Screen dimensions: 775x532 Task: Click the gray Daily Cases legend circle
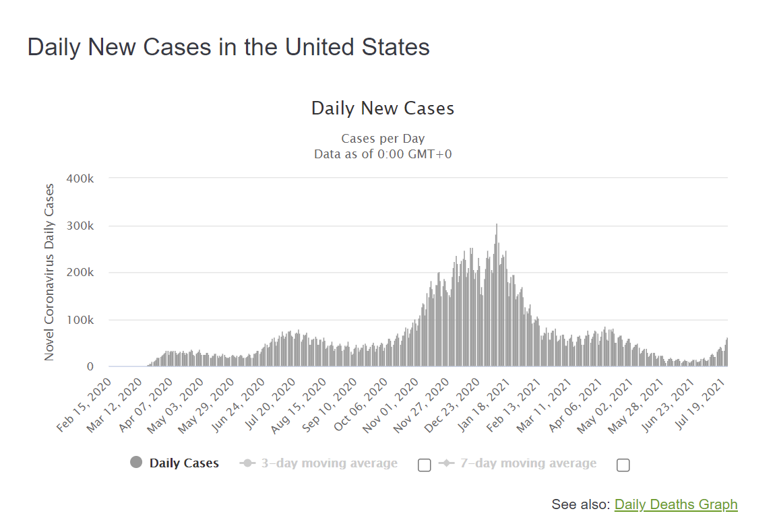click(x=136, y=463)
